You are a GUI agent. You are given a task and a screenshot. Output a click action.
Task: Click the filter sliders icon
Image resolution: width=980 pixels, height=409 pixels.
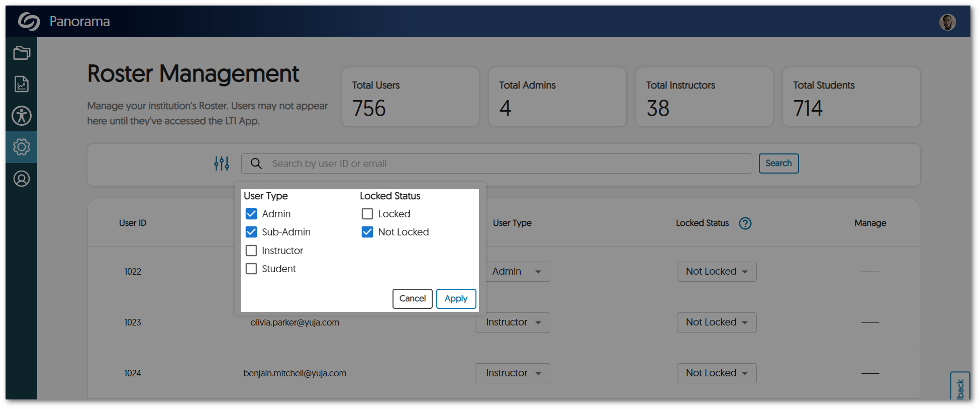pyautogui.click(x=222, y=163)
